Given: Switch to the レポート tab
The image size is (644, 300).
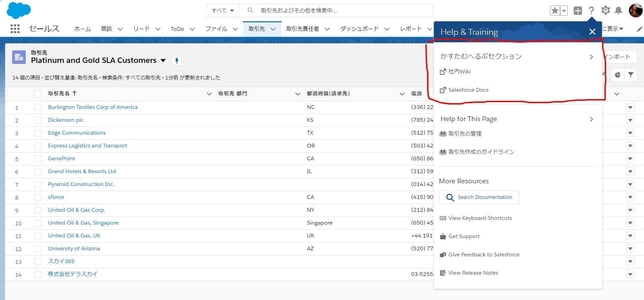Looking at the screenshot, I should (411, 29).
